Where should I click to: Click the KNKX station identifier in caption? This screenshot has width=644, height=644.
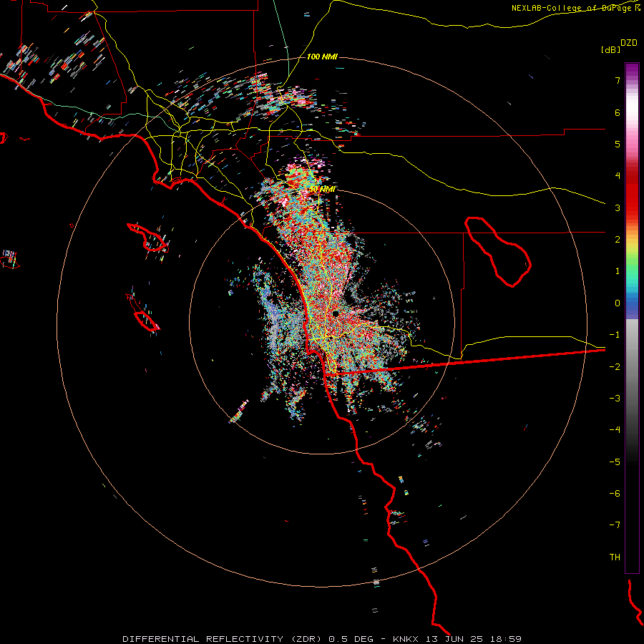tap(406, 639)
